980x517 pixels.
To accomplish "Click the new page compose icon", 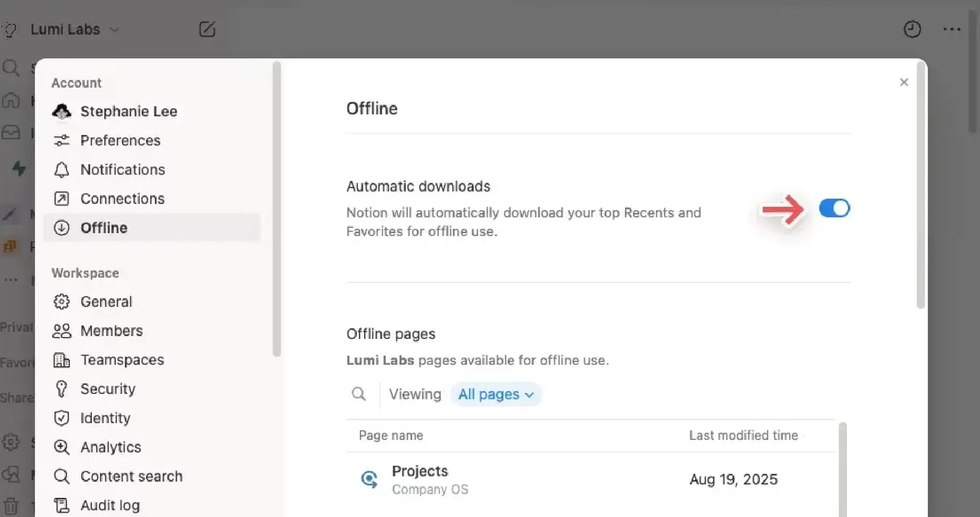I will coord(207,29).
